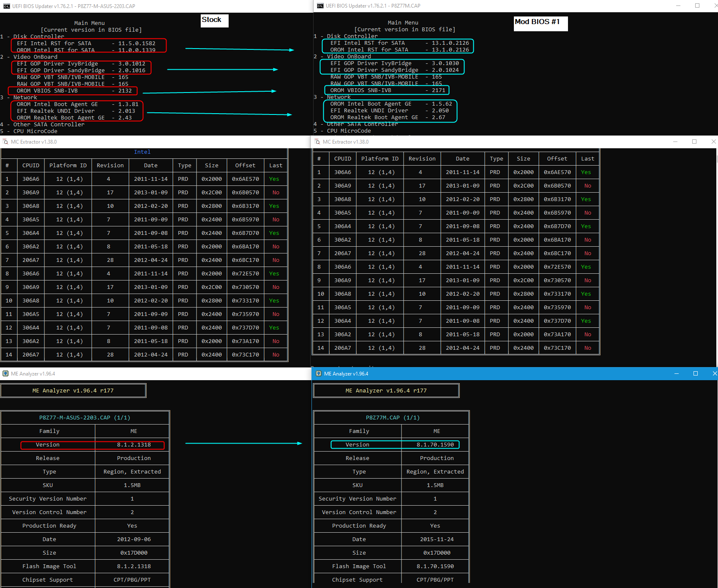Close the blue-titled ME Analyzer window

714,373
